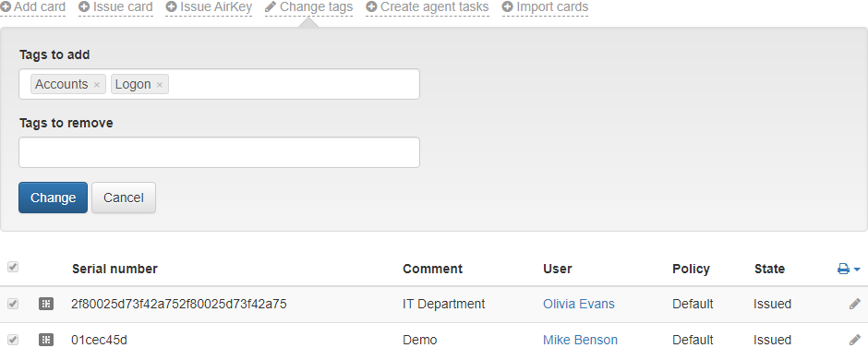Click the blue Change button

(54, 198)
